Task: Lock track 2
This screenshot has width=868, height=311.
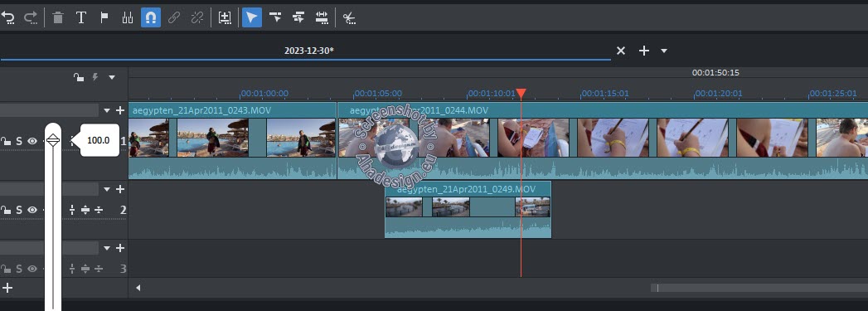Action: coord(6,210)
